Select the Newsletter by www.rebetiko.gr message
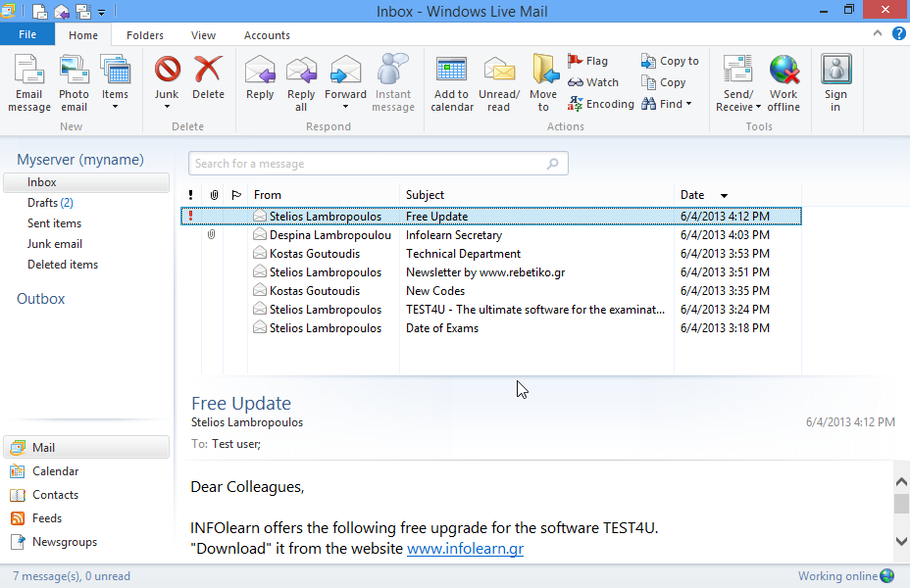The height and width of the screenshot is (588, 910). (x=491, y=272)
